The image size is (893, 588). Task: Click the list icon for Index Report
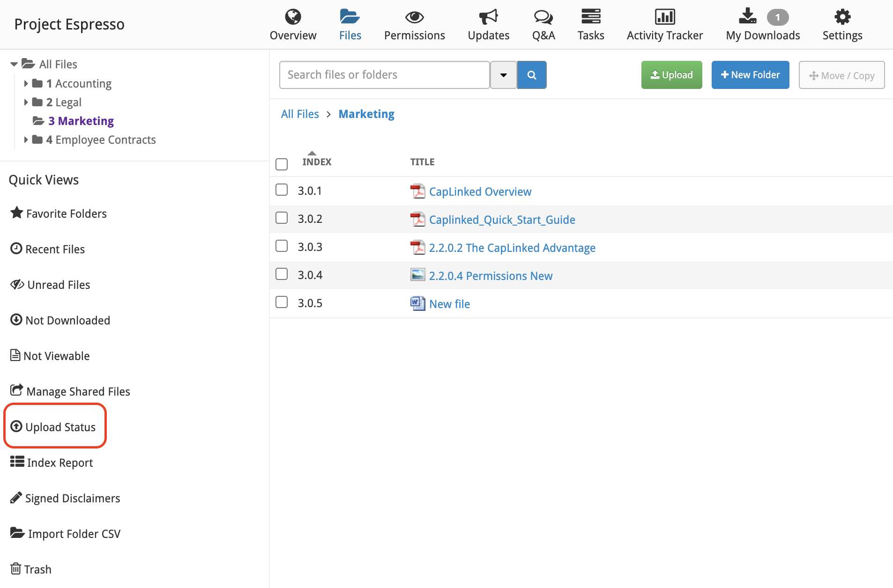tap(17, 462)
